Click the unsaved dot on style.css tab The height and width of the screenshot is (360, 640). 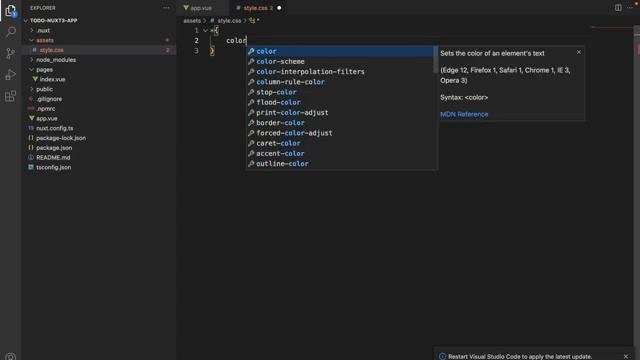pos(279,8)
